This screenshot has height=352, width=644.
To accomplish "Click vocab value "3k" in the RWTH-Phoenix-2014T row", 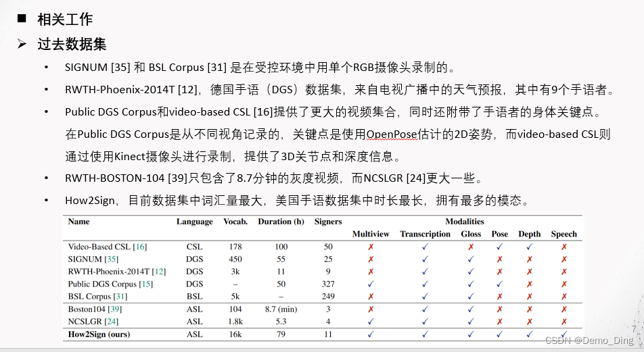I will tap(235, 272).
